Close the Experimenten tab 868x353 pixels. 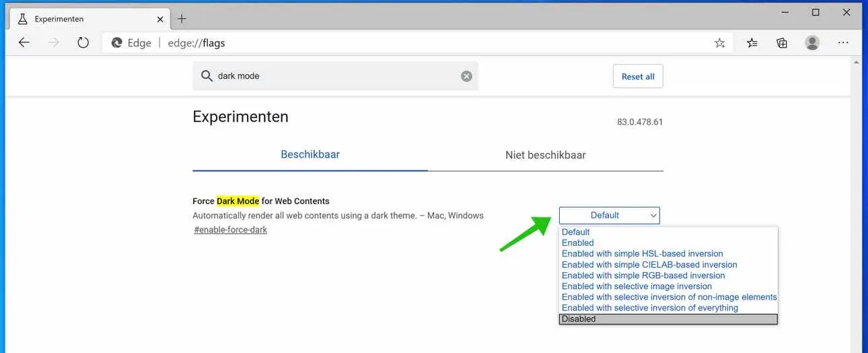159,19
